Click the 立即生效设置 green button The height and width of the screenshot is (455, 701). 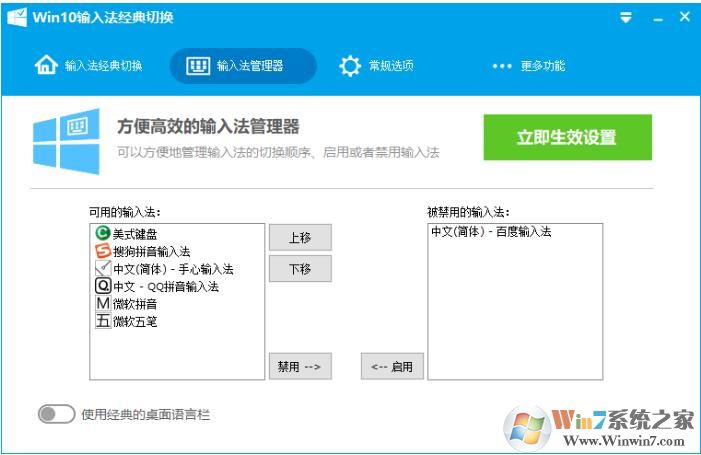coord(567,137)
